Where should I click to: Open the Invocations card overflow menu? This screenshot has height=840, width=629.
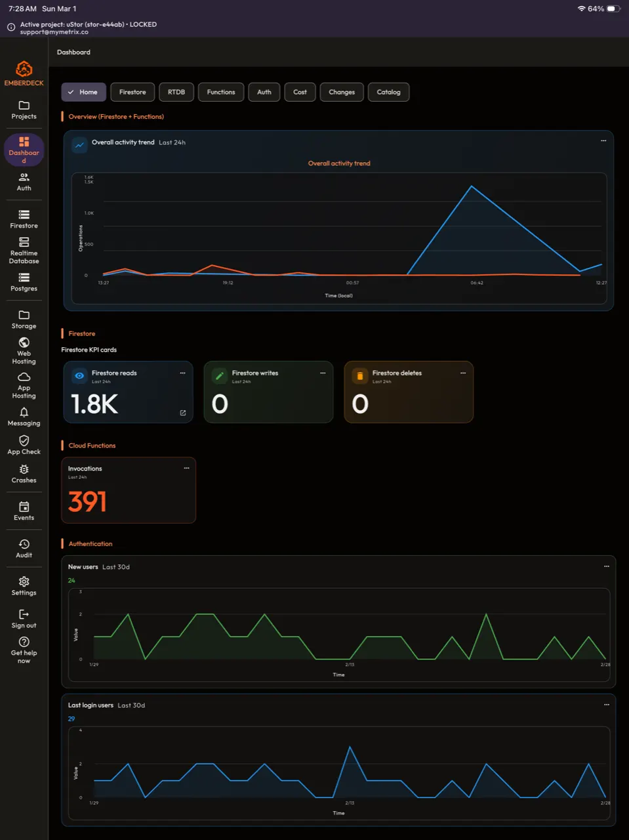186,468
